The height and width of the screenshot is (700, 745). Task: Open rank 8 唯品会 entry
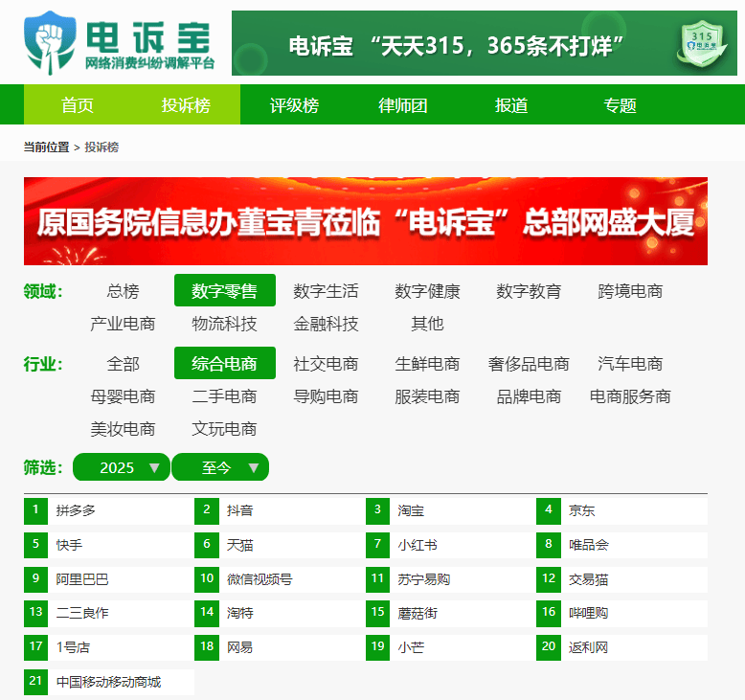click(621, 545)
